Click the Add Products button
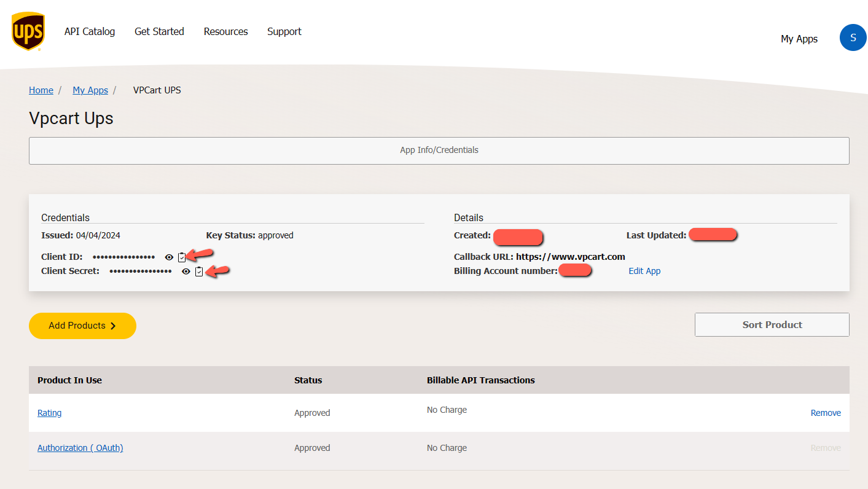The image size is (868, 489). coord(82,326)
